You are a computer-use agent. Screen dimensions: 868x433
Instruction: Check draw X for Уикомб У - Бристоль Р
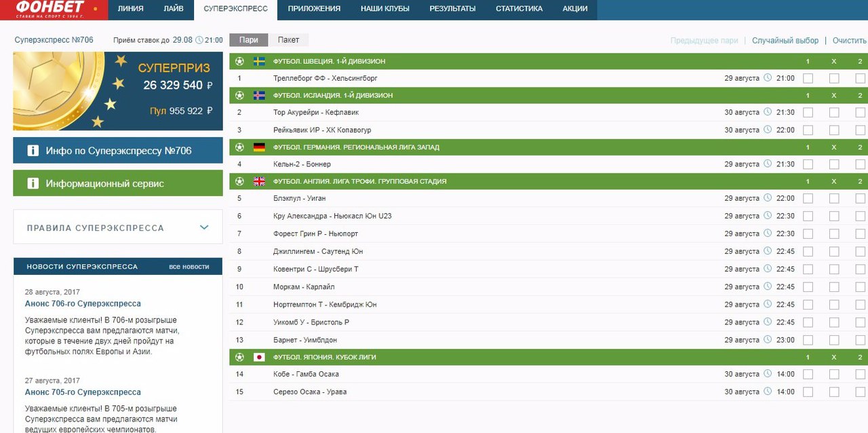(834, 322)
